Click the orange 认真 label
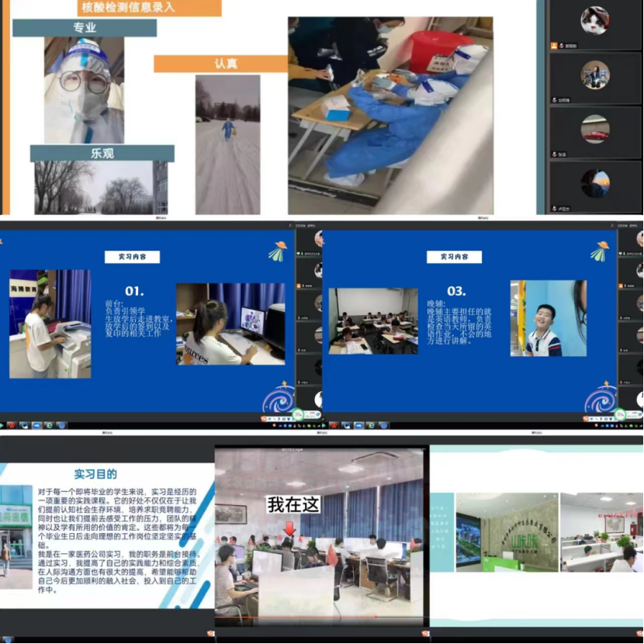Viewport: 644px width, 644px height. click(x=220, y=63)
